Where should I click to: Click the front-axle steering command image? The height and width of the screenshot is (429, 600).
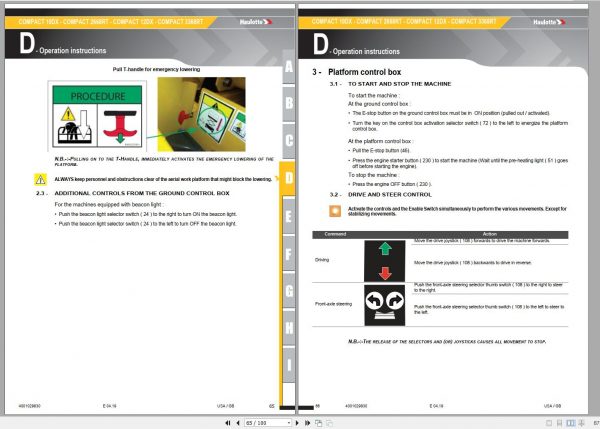click(x=385, y=305)
